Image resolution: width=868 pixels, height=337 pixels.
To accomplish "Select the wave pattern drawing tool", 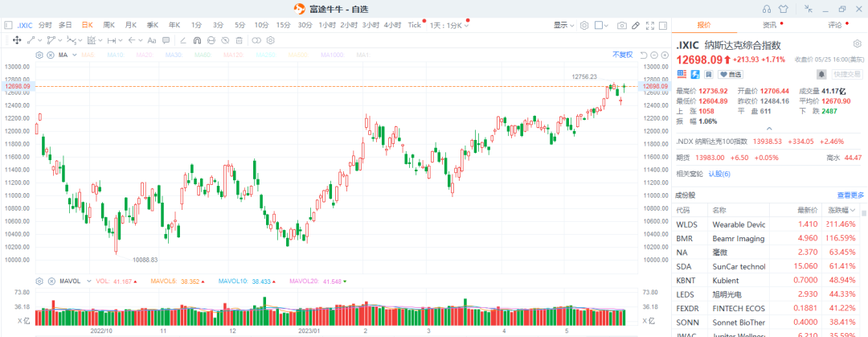I will point(72,40).
